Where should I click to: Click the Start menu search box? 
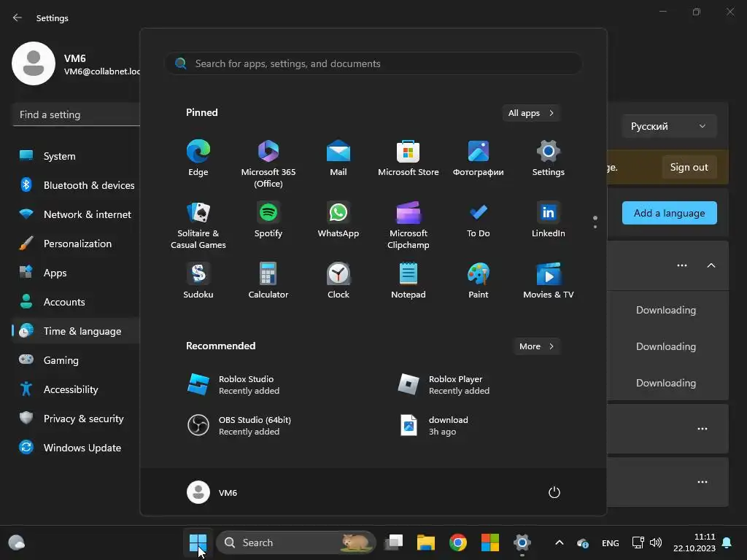click(x=373, y=63)
